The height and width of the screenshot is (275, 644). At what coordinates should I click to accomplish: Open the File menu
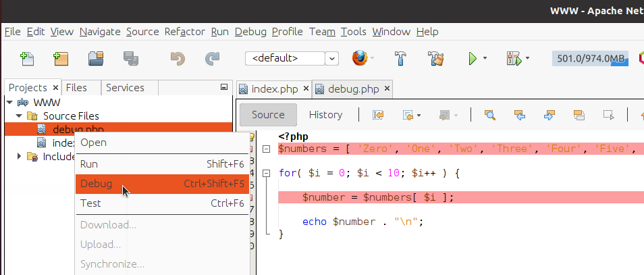click(12, 32)
